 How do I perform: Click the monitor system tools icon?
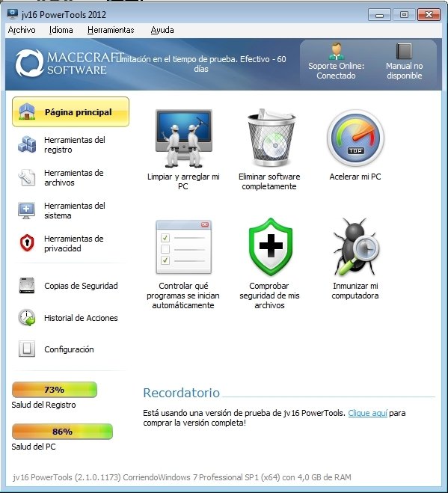[x=27, y=210]
